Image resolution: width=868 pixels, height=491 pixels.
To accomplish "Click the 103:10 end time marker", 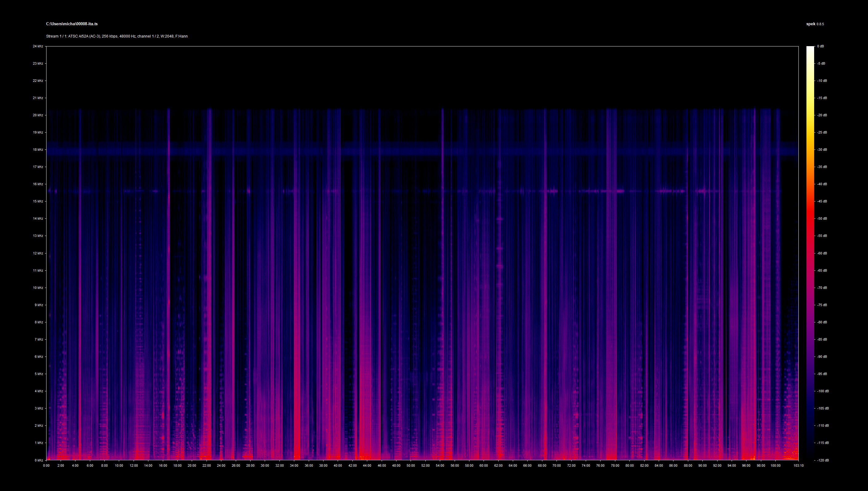I will (798, 466).
